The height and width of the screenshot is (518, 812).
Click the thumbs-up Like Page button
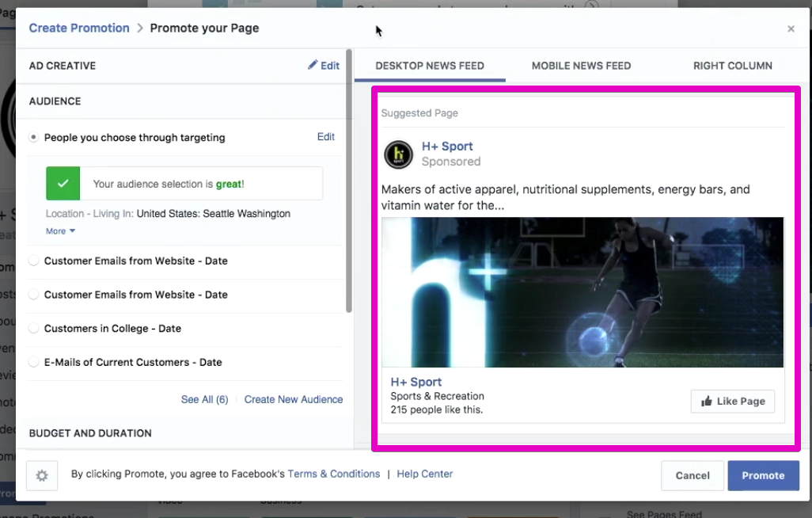[x=732, y=402]
